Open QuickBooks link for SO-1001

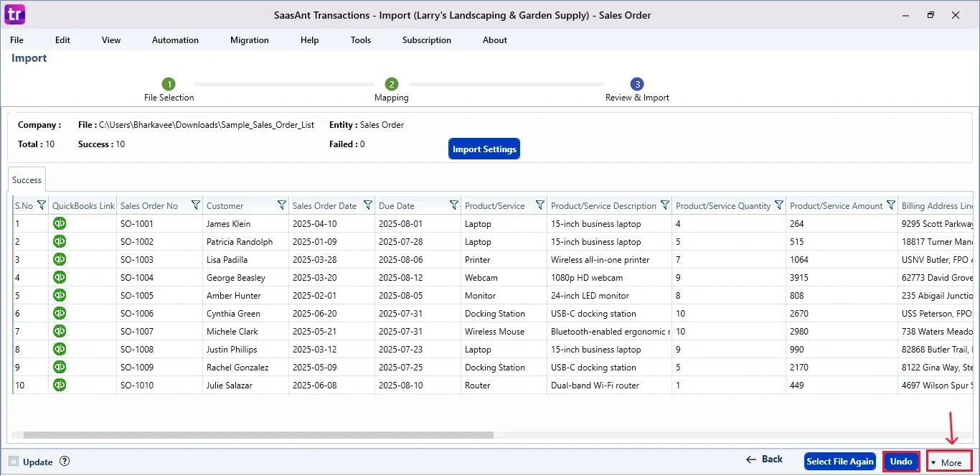[60, 223]
